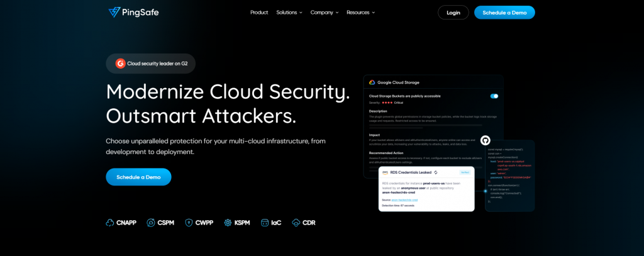Click the Outsmart Attackers headline
Screen dimensions: 644x256
201,116
